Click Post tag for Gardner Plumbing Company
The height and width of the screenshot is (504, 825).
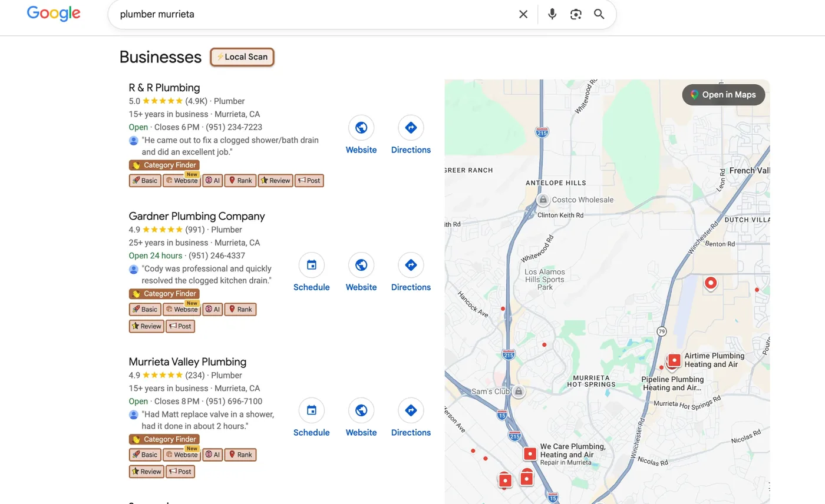[x=180, y=326]
